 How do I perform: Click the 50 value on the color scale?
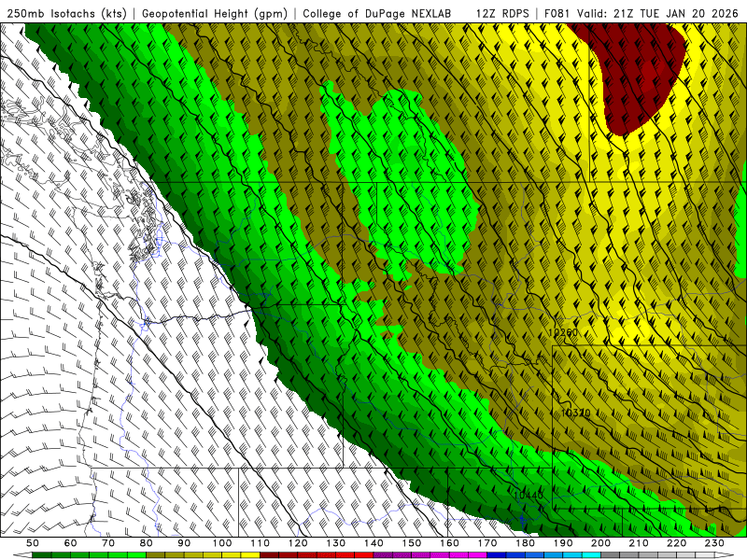[x=33, y=543]
